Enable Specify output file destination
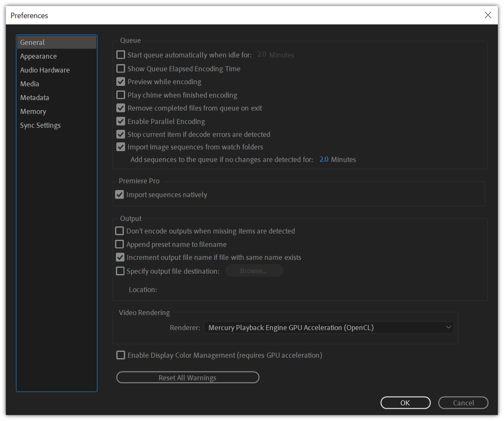Screen dimensions: 504x421 pos(120,271)
